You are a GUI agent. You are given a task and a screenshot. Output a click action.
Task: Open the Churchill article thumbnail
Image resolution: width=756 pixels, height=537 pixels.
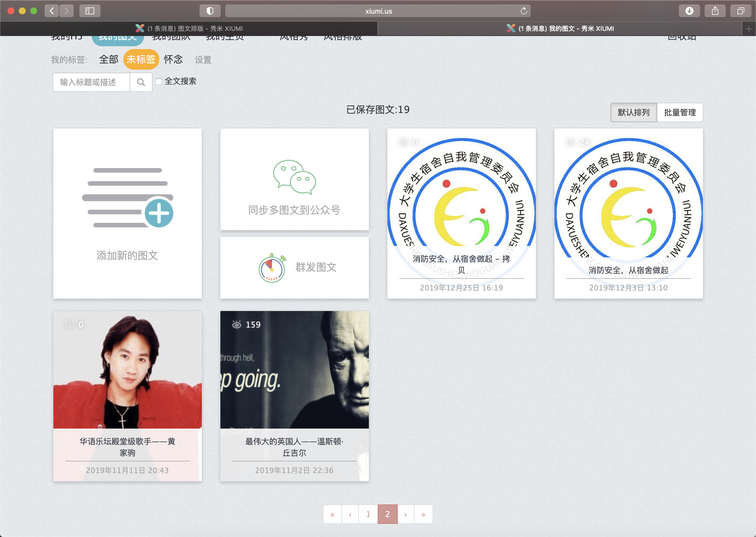[294, 369]
